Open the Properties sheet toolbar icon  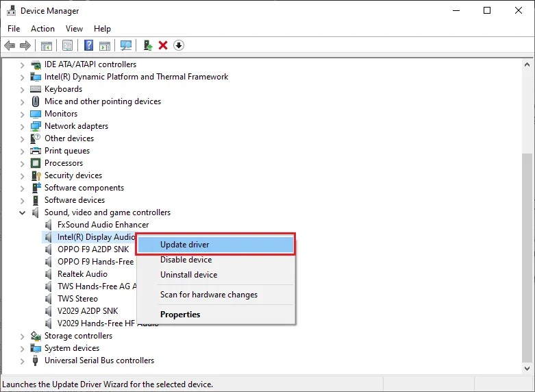[x=68, y=45]
